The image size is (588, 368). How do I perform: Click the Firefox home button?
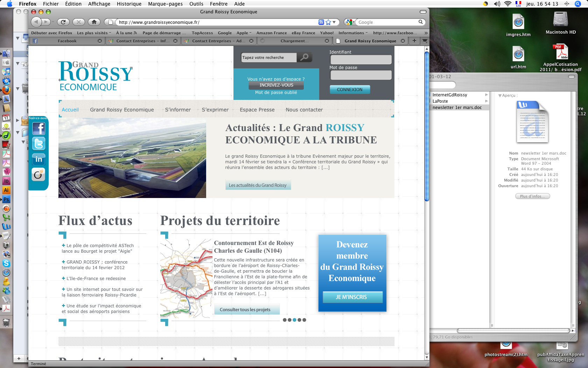(94, 22)
